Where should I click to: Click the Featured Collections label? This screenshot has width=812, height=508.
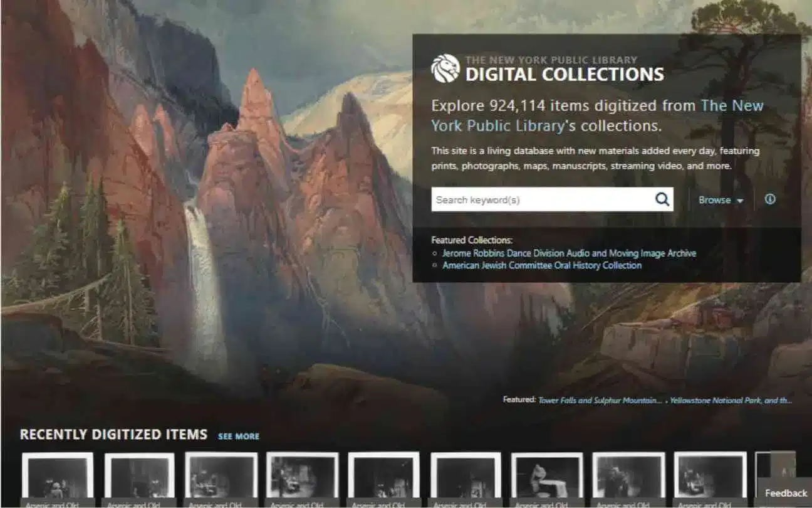pos(472,240)
